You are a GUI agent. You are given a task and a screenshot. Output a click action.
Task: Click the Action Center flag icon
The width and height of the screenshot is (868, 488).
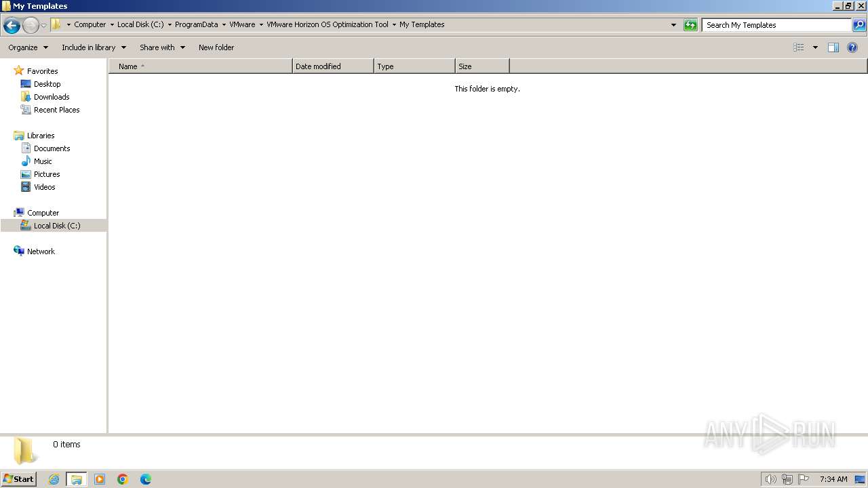[804, 479]
